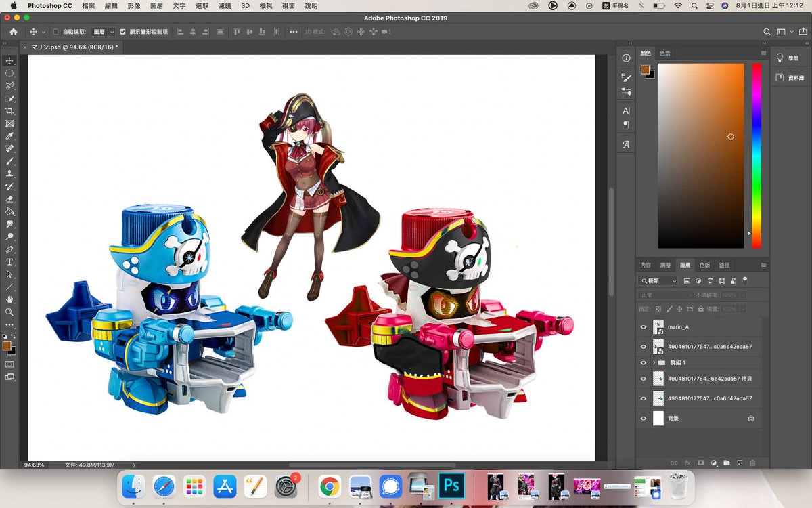The image size is (812, 508).
Task: Open the Move tool preset picker arrow
Action: (x=44, y=32)
